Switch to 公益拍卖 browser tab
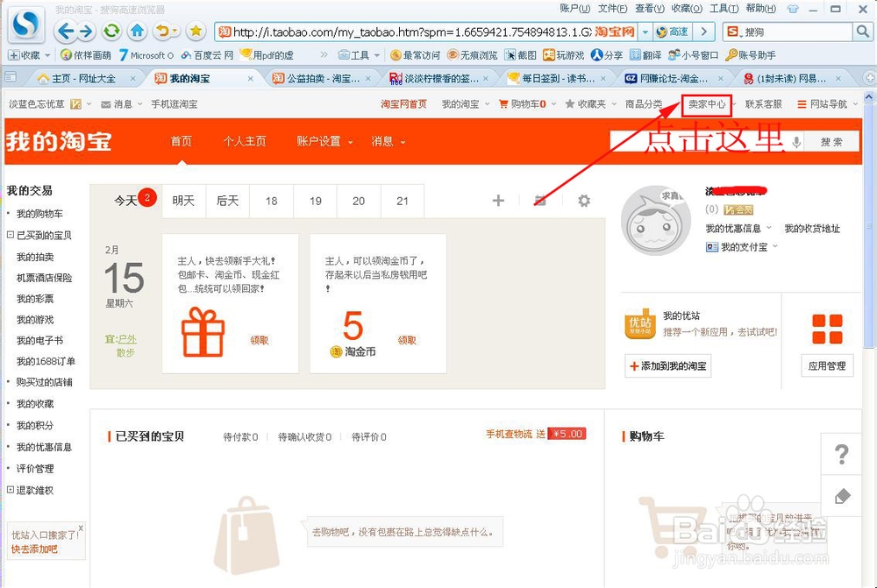877x588 pixels. pyautogui.click(x=324, y=78)
